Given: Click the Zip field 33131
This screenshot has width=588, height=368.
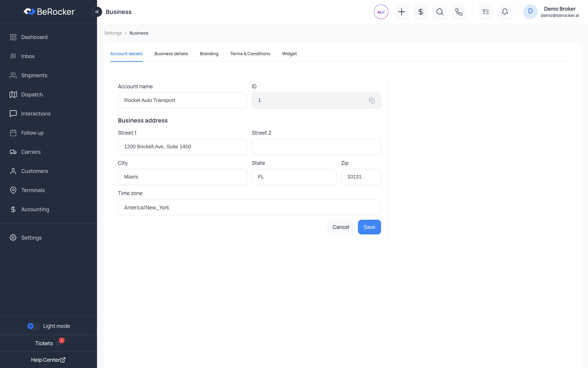Looking at the screenshot, I should click(x=361, y=177).
